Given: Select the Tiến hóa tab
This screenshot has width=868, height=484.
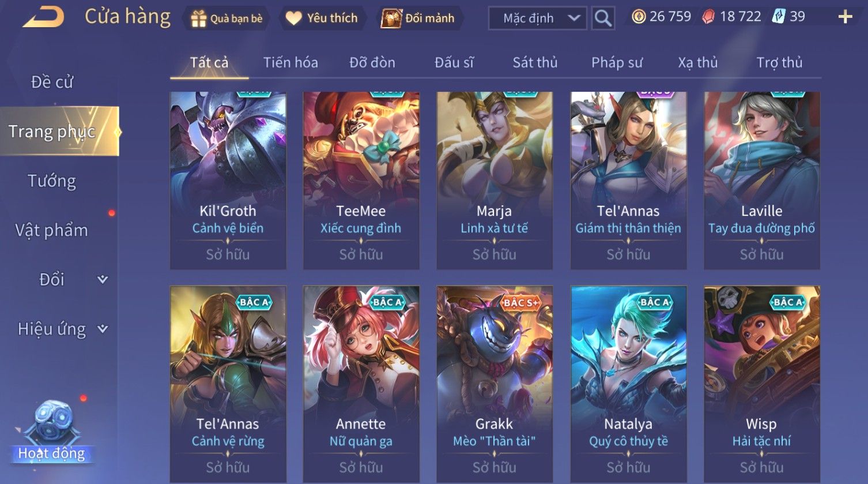Looking at the screenshot, I should tap(290, 62).
